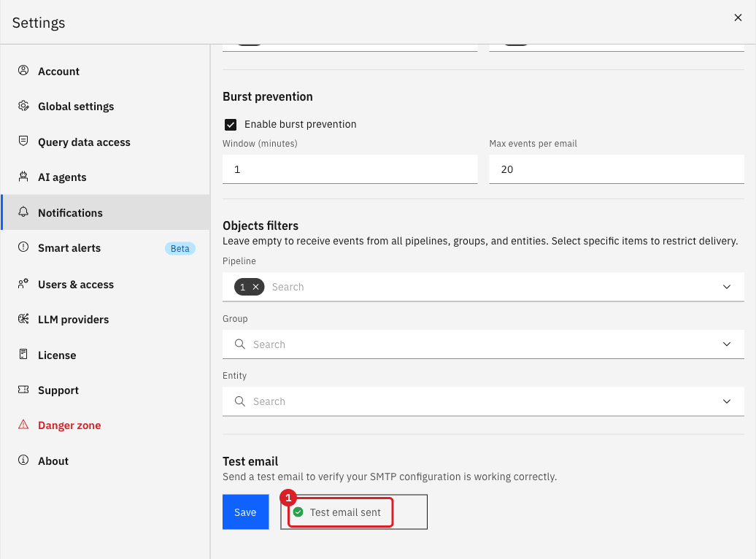This screenshot has height=559, width=756.
Task: Open Smart alerts section
Action: (x=106, y=248)
